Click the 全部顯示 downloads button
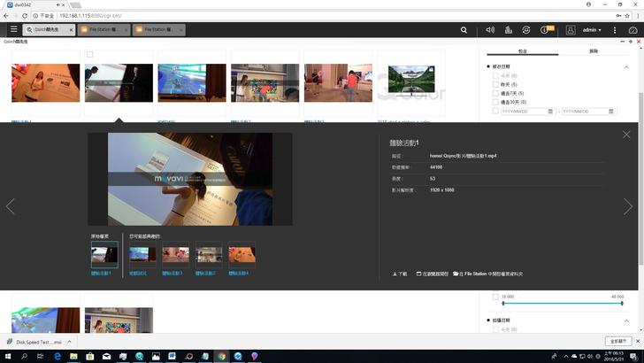The image size is (644, 363). (x=617, y=341)
